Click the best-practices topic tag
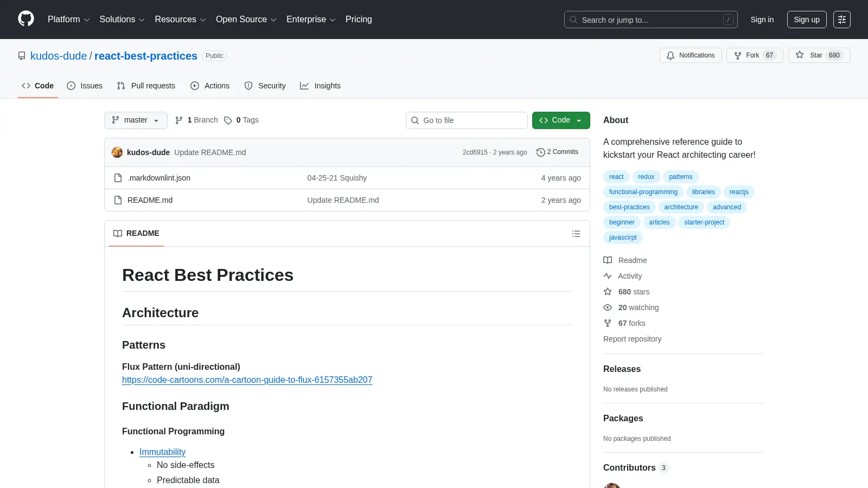 click(x=629, y=207)
